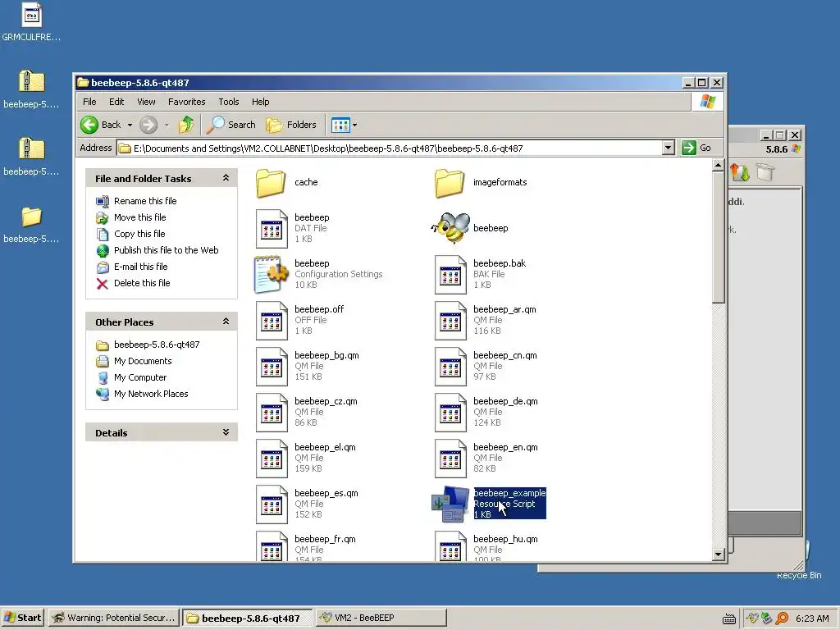The width and height of the screenshot is (840, 630).
Task: Click Rename this file
Action: coord(145,201)
